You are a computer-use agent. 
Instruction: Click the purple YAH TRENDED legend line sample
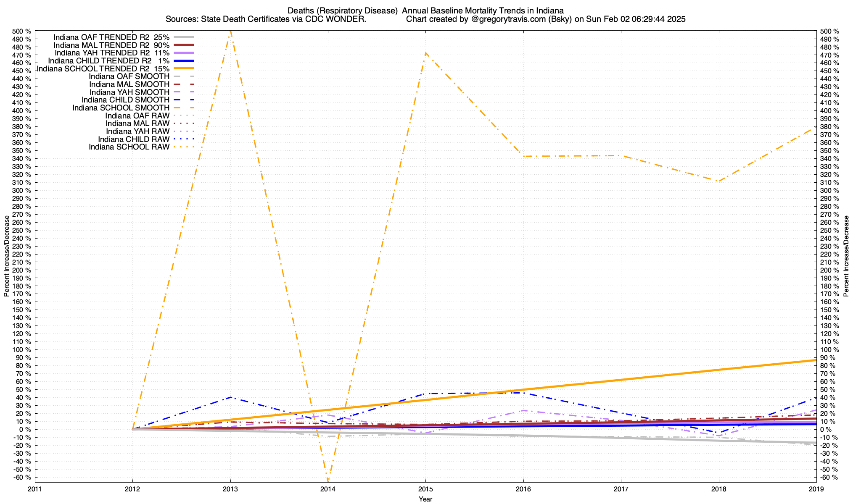[183, 53]
